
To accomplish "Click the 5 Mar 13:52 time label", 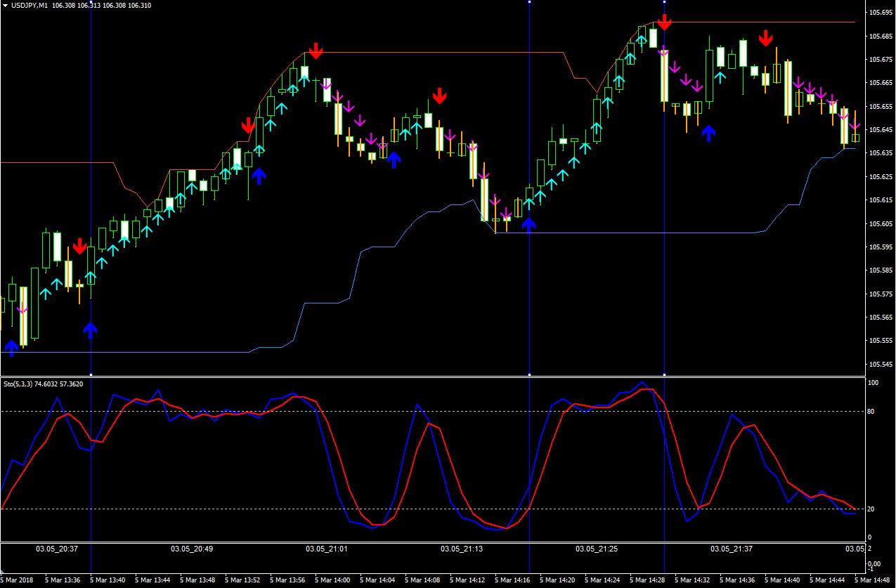I will click(243, 580).
